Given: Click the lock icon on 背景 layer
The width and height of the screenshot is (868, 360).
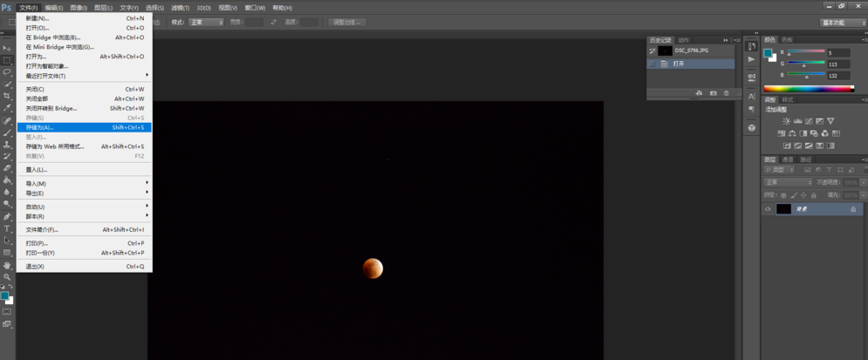Looking at the screenshot, I should pyautogui.click(x=853, y=209).
